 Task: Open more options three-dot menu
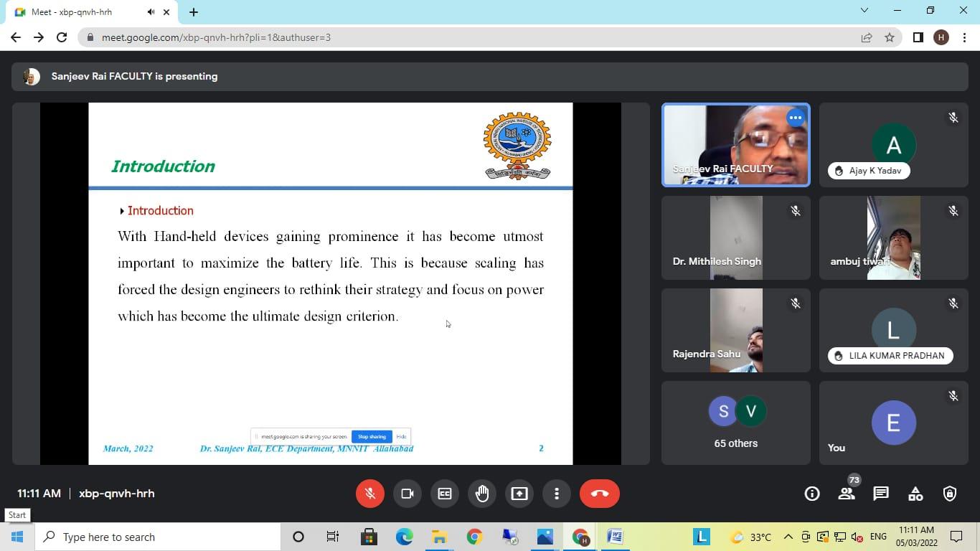(557, 494)
